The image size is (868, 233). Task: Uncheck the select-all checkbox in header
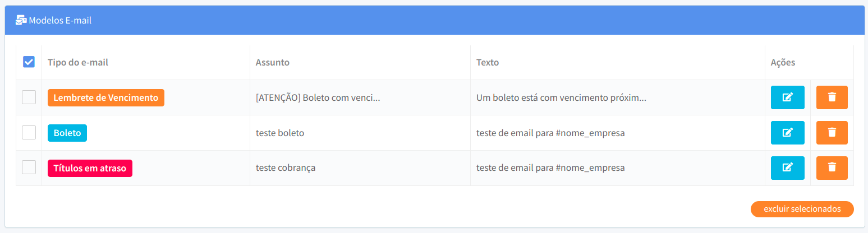pyautogui.click(x=29, y=62)
